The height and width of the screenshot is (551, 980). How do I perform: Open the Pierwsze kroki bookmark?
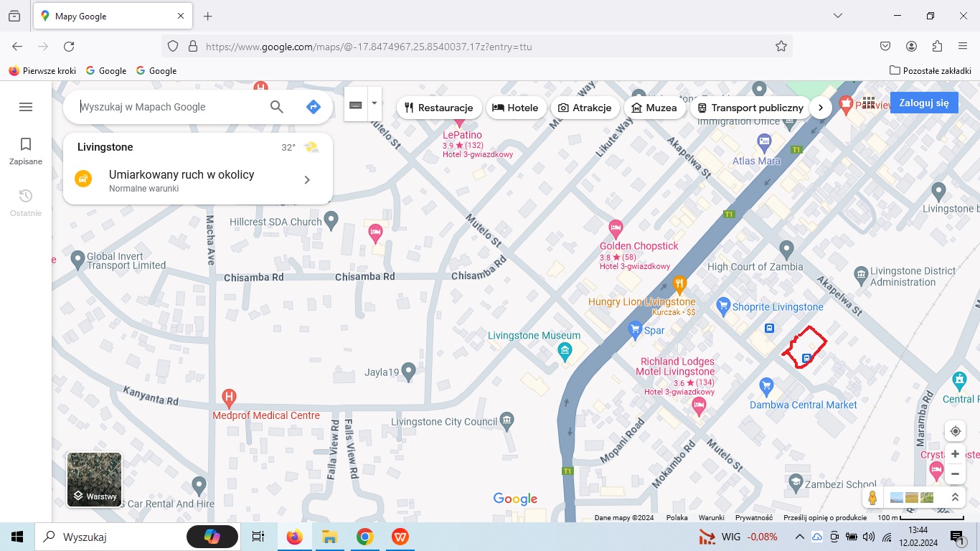click(42, 70)
